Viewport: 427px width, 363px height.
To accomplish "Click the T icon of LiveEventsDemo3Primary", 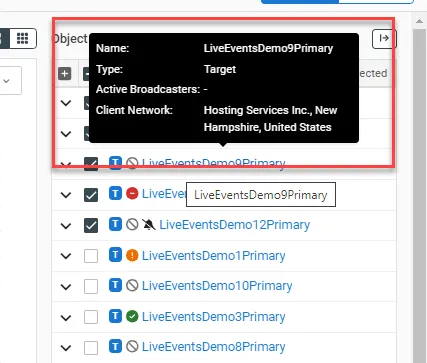I will point(115,316).
